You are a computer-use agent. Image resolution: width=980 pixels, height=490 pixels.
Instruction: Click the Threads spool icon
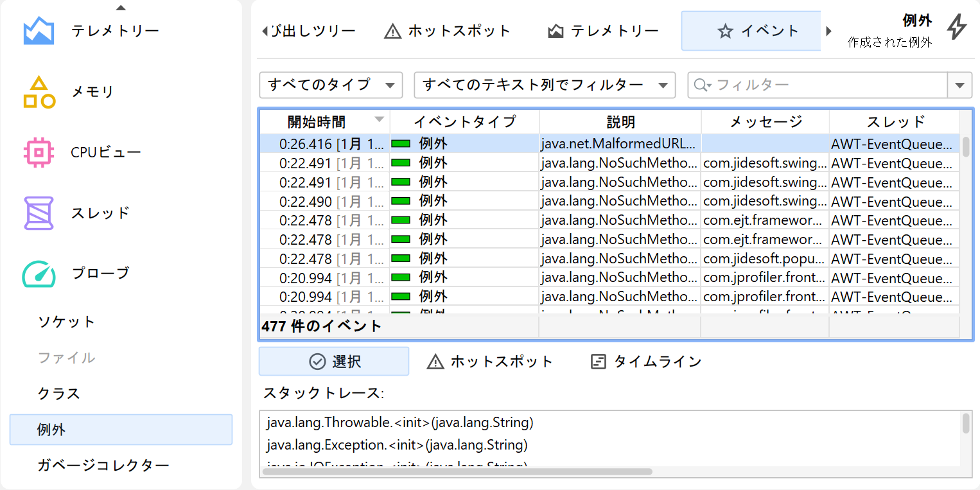[39, 213]
